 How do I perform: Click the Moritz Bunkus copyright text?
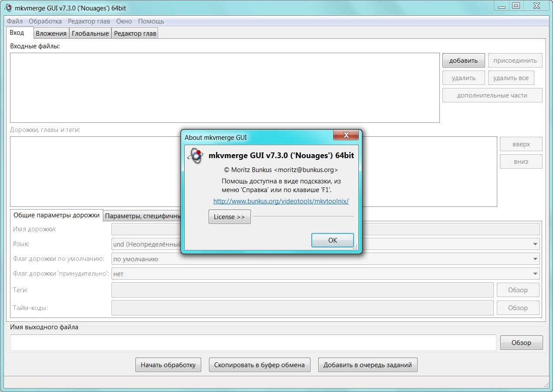281,170
